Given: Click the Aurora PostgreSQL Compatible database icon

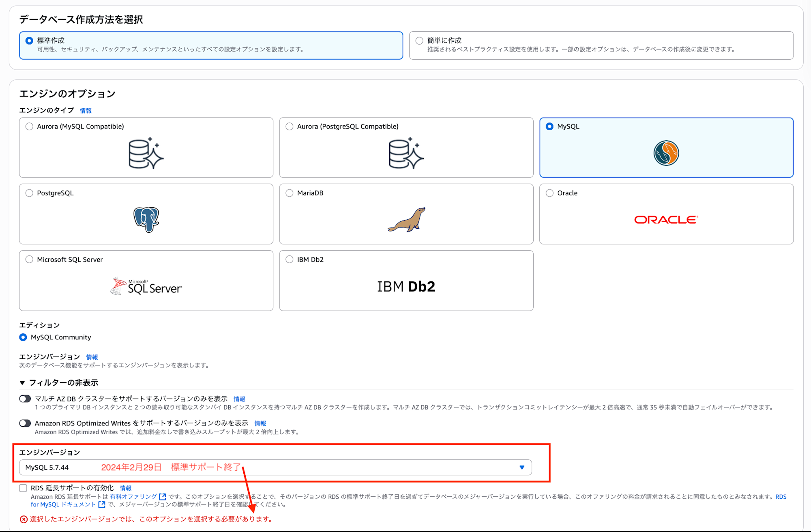Looking at the screenshot, I should tap(406, 153).
